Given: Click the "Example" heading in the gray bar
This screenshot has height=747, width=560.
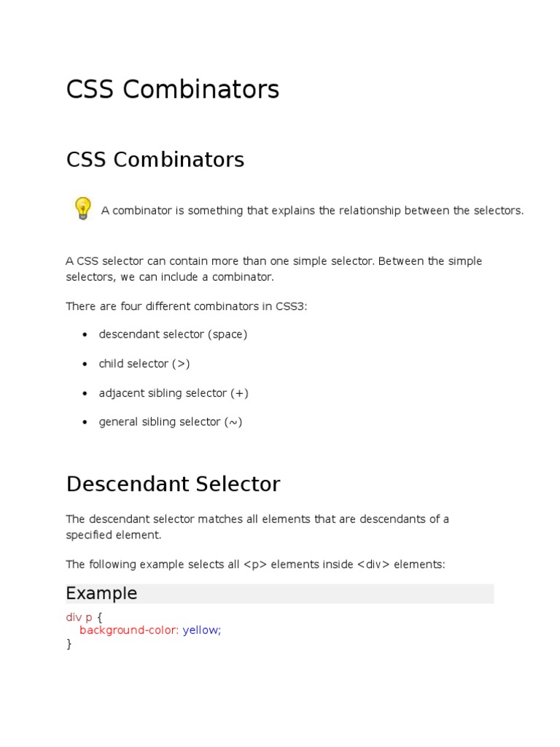Looking at the screenshot, I should click(x=101, y=594).
